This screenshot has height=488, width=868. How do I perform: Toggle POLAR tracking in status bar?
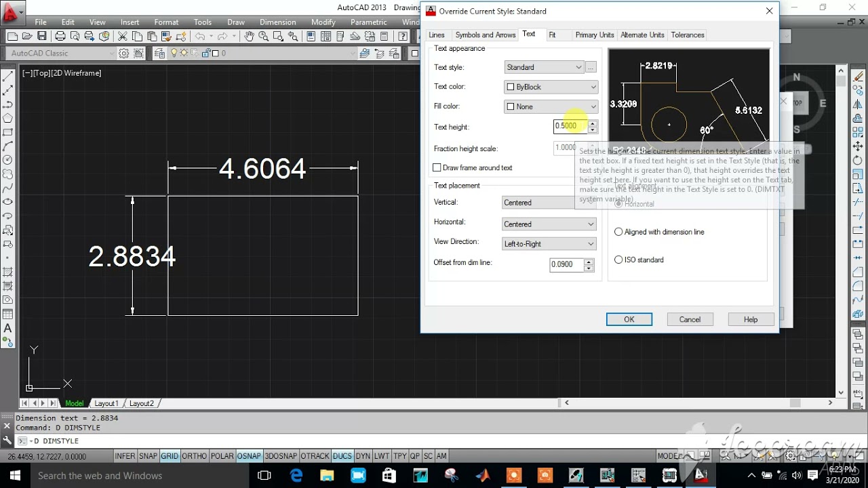pos(222,456)
